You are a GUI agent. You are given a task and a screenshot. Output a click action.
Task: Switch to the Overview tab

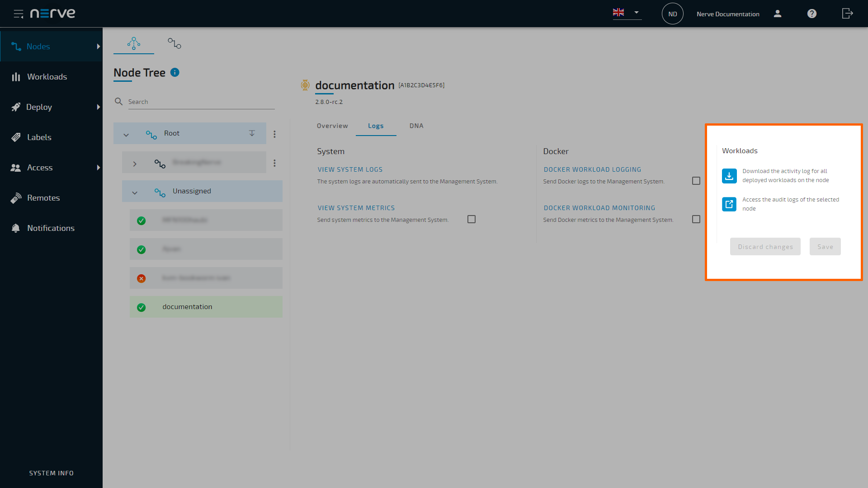[332, 126]
